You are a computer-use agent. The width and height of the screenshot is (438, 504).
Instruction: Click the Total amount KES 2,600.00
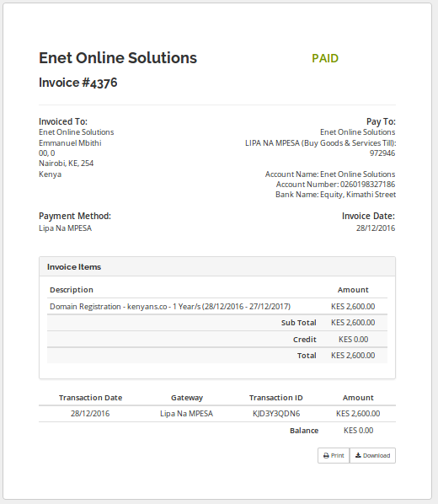pyautogui.click(x=353, y=355)
